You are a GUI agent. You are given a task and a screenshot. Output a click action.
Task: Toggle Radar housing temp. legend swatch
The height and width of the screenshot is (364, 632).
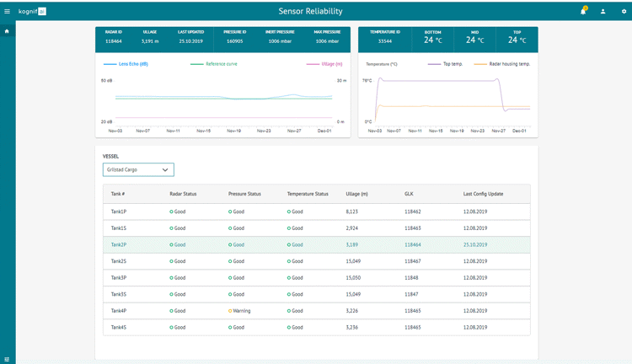point(481,64)
